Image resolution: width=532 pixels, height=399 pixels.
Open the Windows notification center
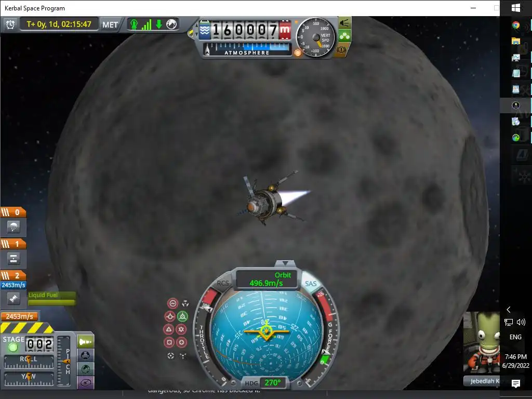[x=516, y=384]
